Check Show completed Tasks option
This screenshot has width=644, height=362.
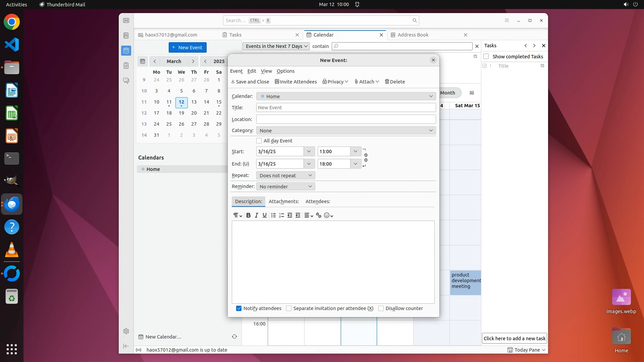(486, 56)
